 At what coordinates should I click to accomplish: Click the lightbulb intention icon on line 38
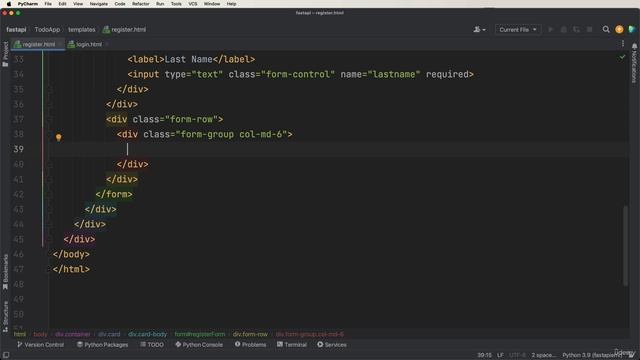click(58, 138)
